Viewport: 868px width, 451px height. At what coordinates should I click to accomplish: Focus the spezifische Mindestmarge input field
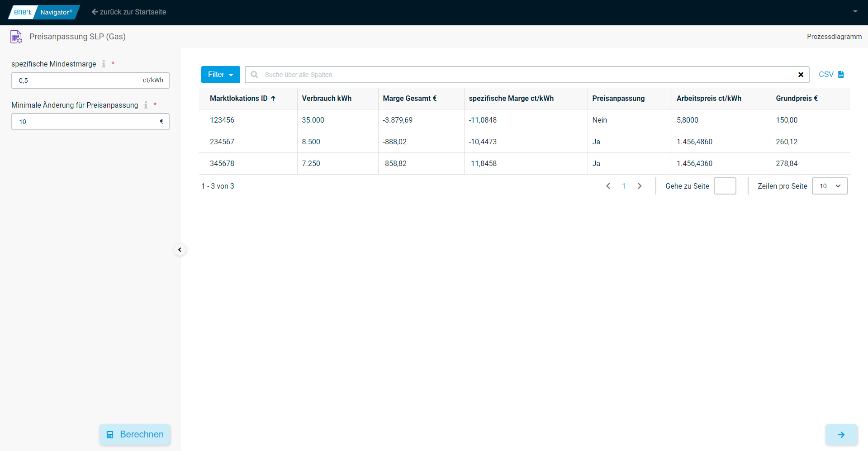coord(77,81)
